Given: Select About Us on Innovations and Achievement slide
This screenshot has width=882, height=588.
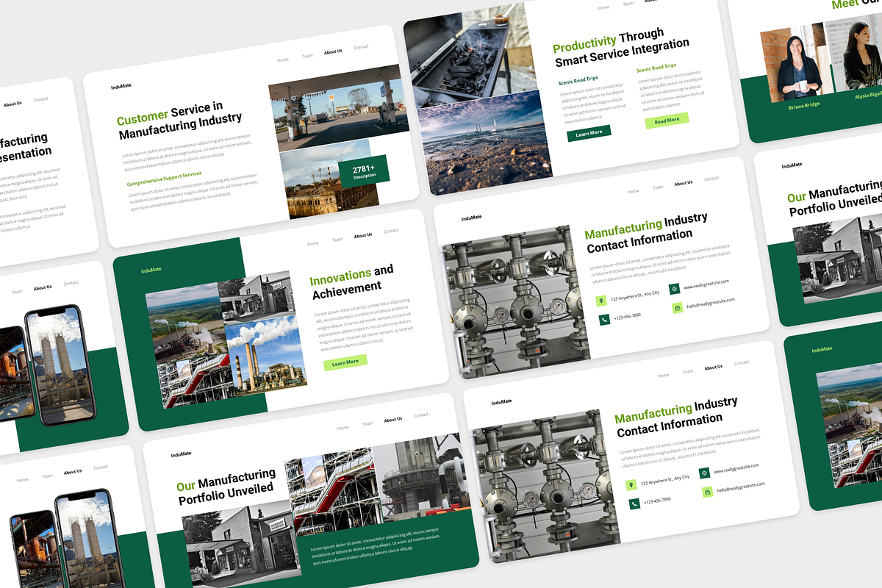Looking at the screenshot, I should 363,235.
